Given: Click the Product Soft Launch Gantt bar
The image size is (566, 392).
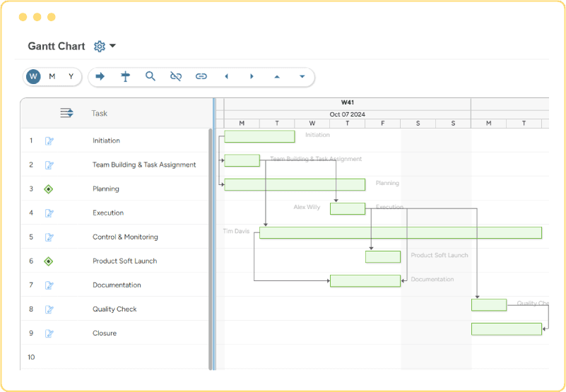Looking at the screenshot, I should coord(383,256).
